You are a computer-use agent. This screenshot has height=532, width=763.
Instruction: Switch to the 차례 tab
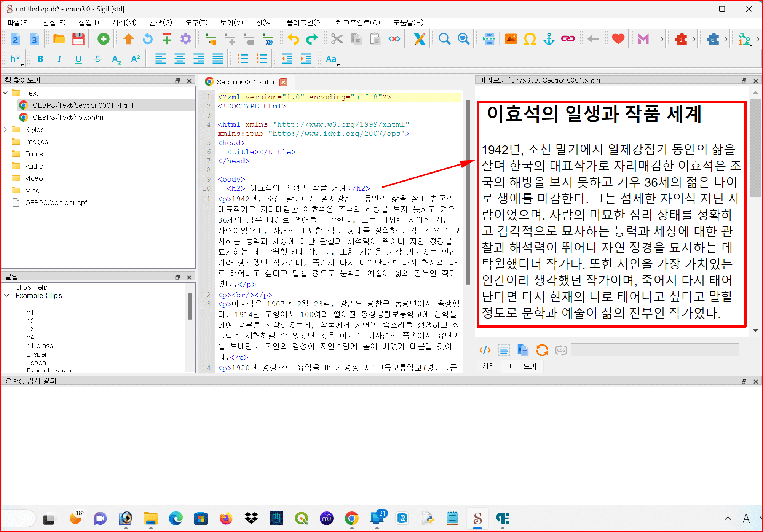point(488,366)
